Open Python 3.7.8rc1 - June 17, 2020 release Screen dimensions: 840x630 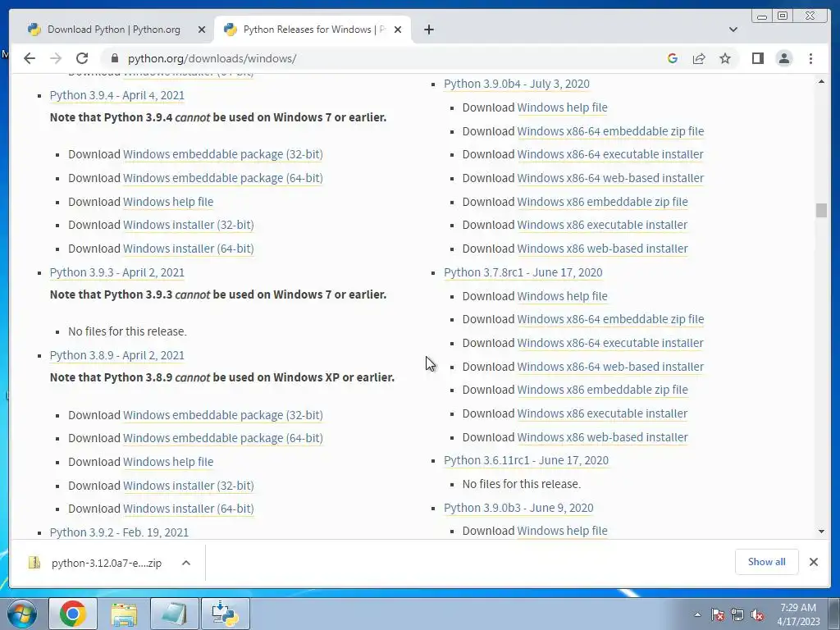(x=523, y=272)
